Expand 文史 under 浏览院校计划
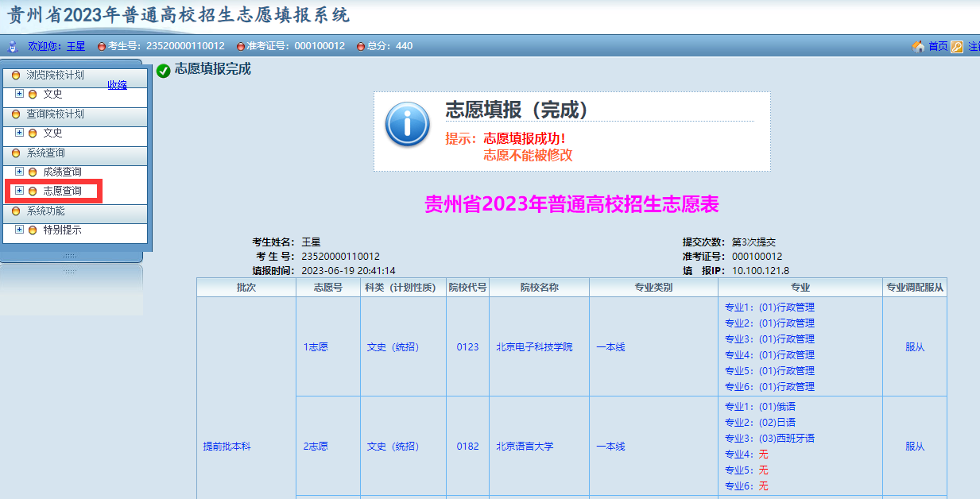The height and width of the screenshot is (499, 980). [x=20, y=94]
